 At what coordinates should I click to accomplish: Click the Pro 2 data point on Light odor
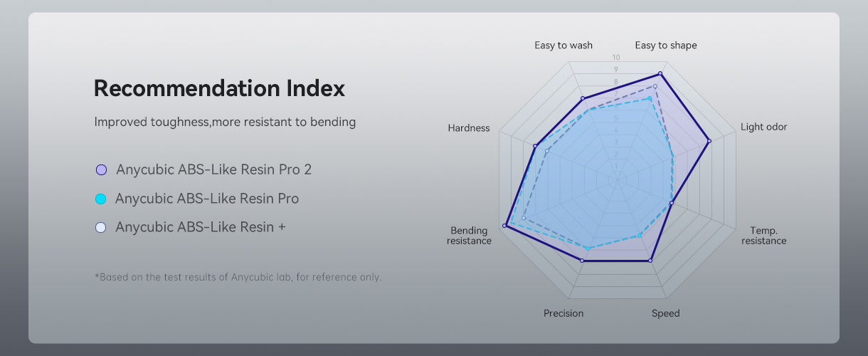(709, 141)
